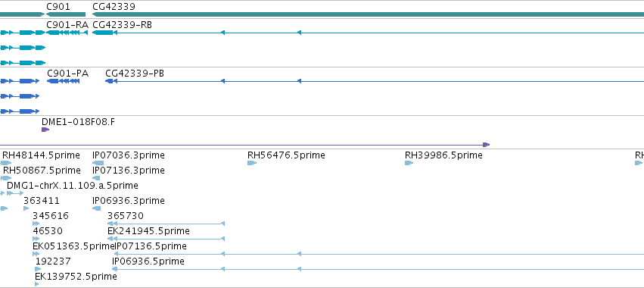This screenshot has height=288, width=644.
Task: Select the C901 gene bar
Action: tap(66, 14)
